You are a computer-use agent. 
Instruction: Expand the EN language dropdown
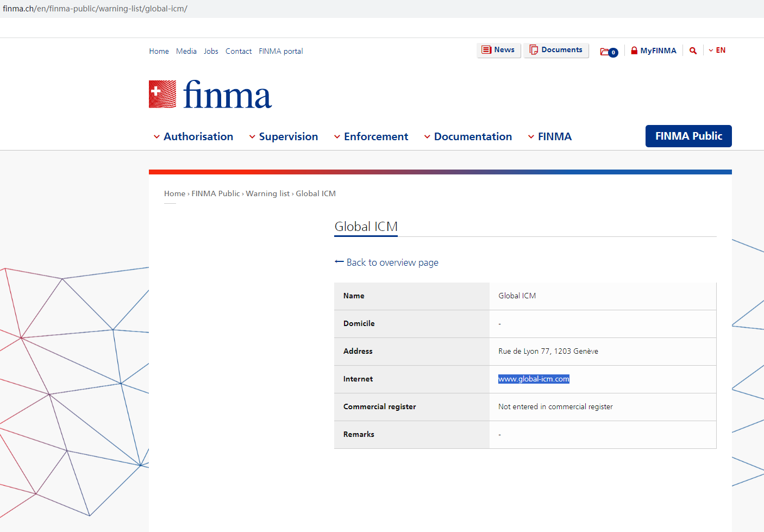(717, 51)
